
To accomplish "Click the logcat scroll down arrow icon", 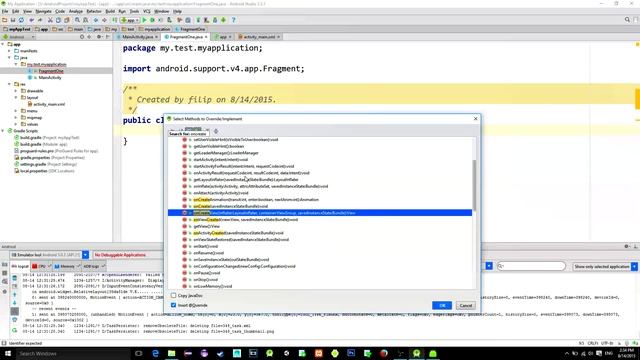I will (x=15, y=303).
